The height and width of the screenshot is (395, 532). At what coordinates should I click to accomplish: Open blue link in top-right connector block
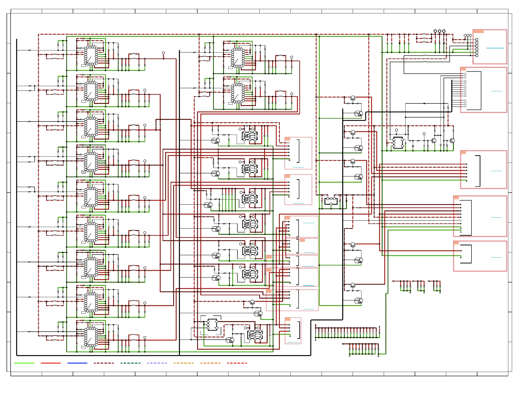point(495,48)
